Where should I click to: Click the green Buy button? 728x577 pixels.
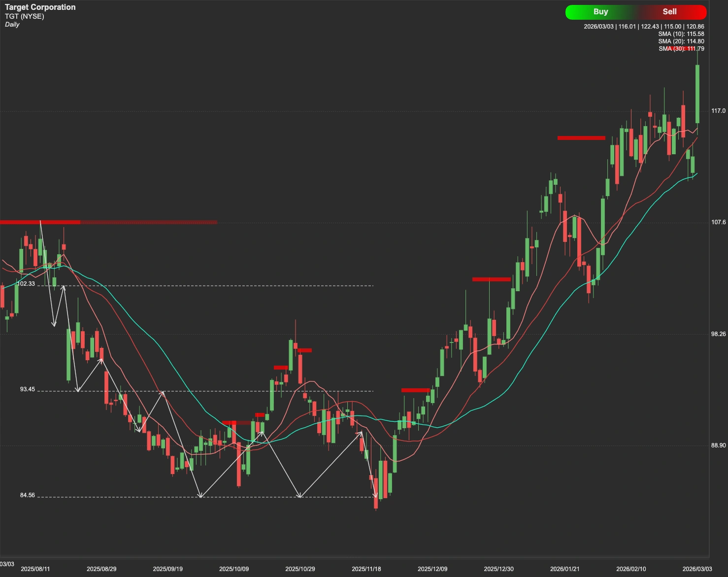click(601, 11)
